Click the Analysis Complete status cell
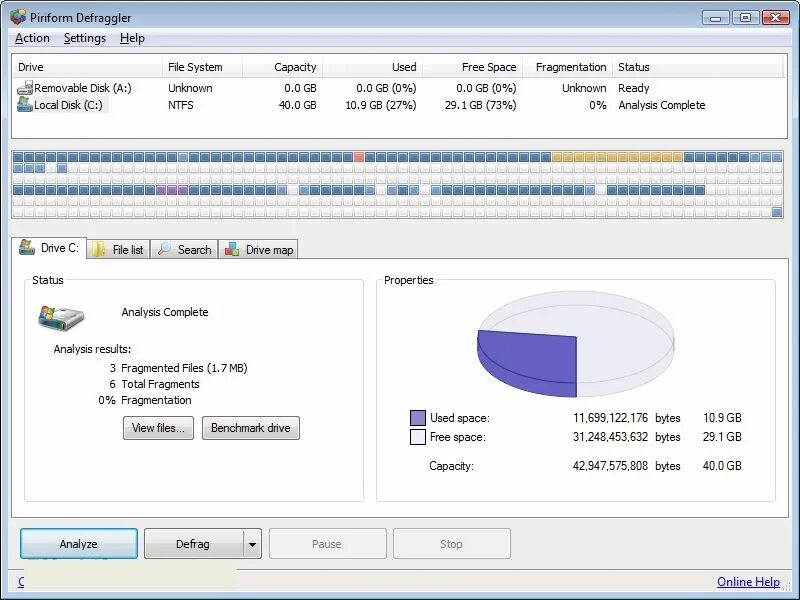The height and width of the screenshot is (600, 800). (662, 105)
